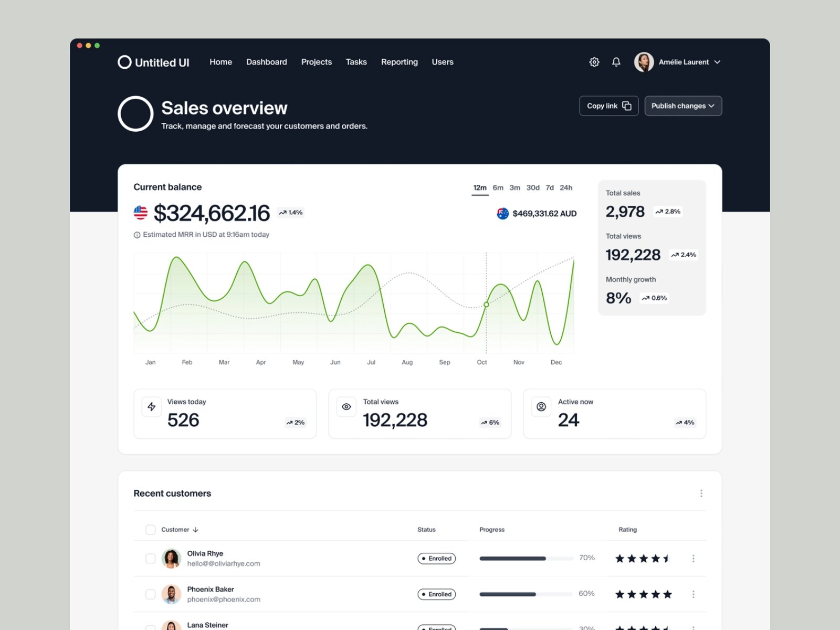
Task: Click the 2.4% Total views trend badge
Action: 684,255
